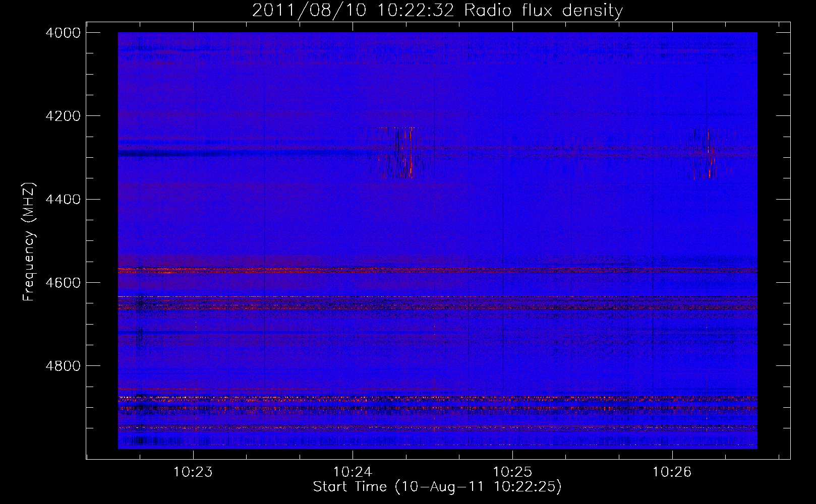Click the 10:24 time tick label

[x=353, y=472]
